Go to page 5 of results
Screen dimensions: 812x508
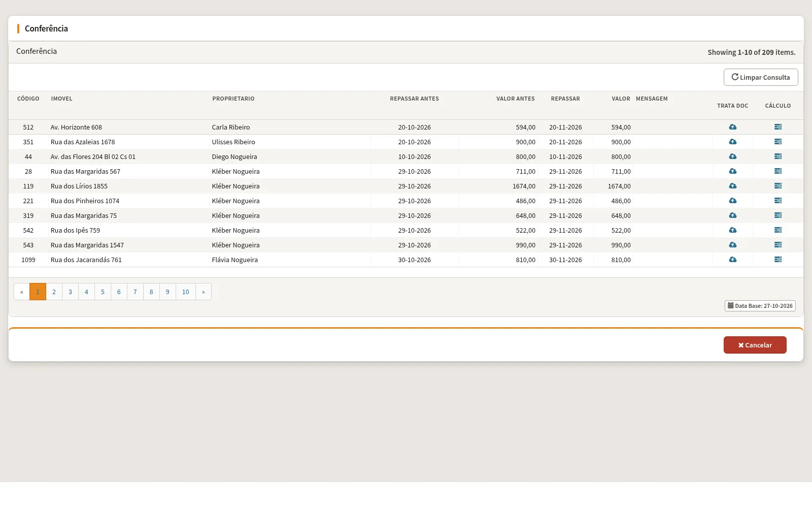tap(103, 292)
